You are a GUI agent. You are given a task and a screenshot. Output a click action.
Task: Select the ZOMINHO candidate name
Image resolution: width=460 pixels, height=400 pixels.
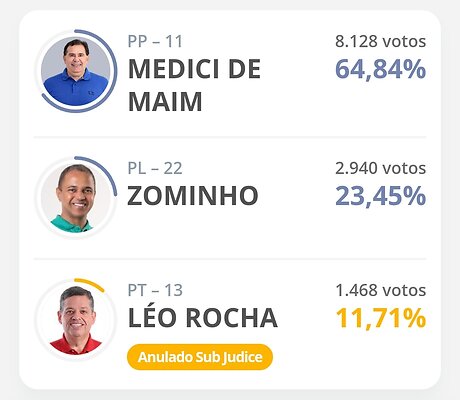(193, 196)
